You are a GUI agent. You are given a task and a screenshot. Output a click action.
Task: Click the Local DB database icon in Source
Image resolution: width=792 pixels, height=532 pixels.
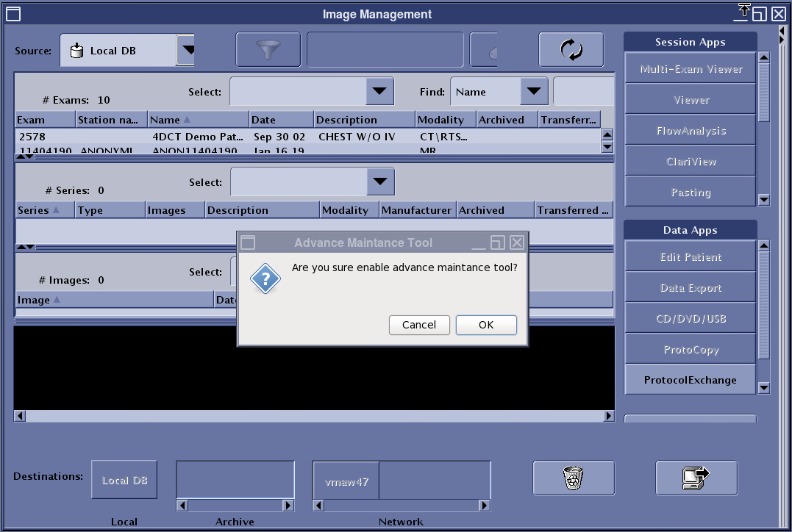[76, 50]
